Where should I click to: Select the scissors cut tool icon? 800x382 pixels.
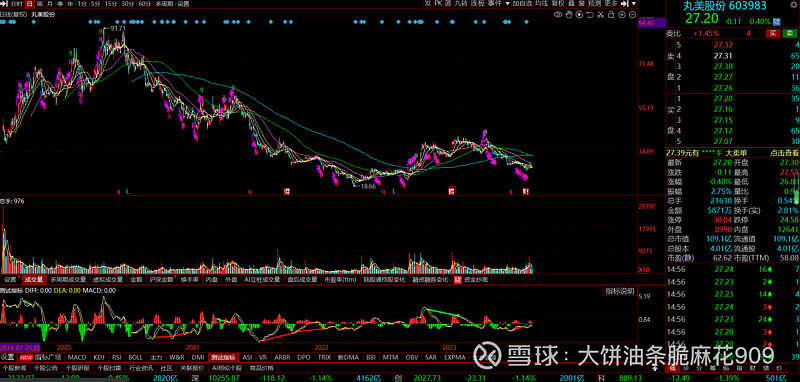click(x=601, y=14)
